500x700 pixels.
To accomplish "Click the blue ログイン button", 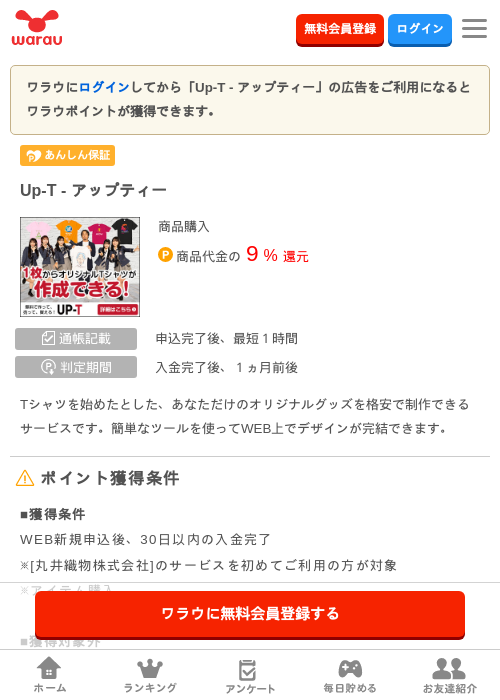I will [420, 30].
